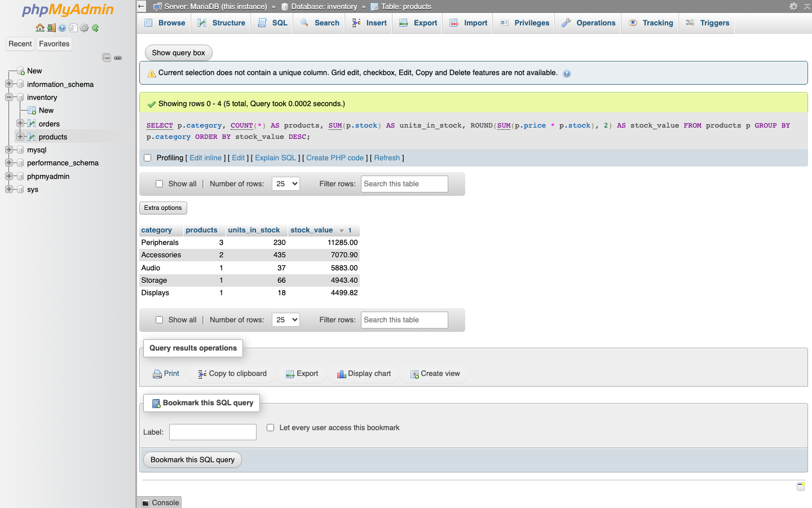Collapse the inventory database node
The image size is (812, 508).
(x=9, y=97)
